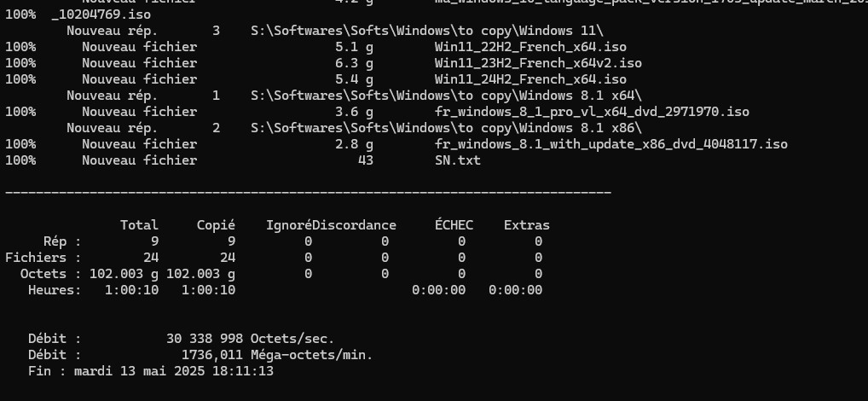The height and width of the screenshot is (401, 868).
Task: Click the fr_windows_8.1_with_update_x86 iso filename
Action: (x=611, y=144)
